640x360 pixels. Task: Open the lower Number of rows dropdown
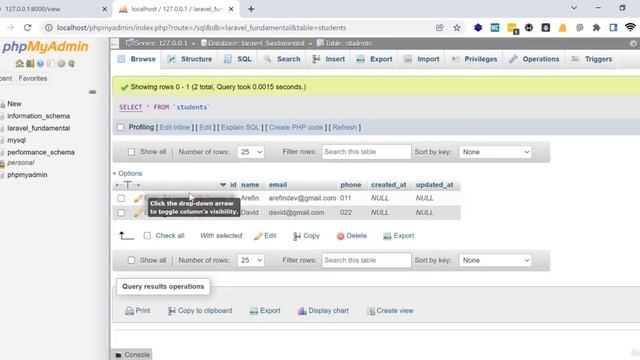tap(251, 260)
